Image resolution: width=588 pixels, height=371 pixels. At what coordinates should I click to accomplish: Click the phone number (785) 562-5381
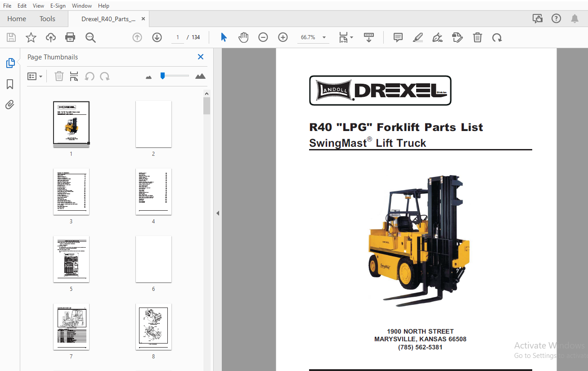coord(420,347)
